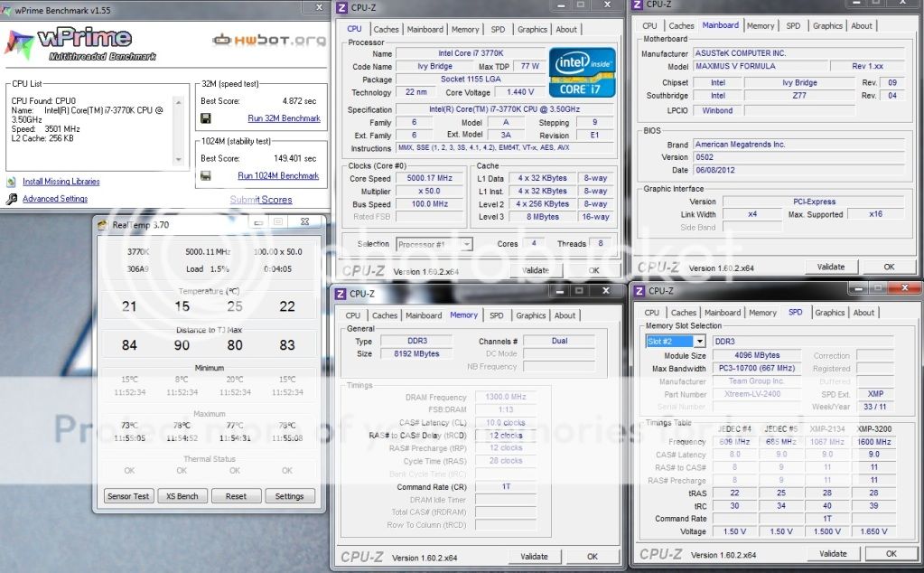The image size is (924, 573).
Task: Switch to Caches tab in CPU-Z CPU window
Action: (x=386, y=30)
